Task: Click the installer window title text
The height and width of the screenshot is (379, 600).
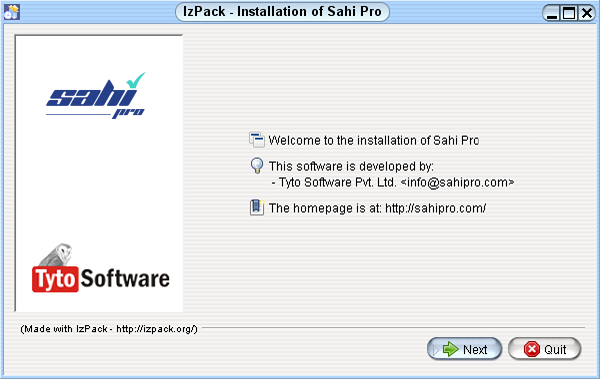Action: (282, 11)
